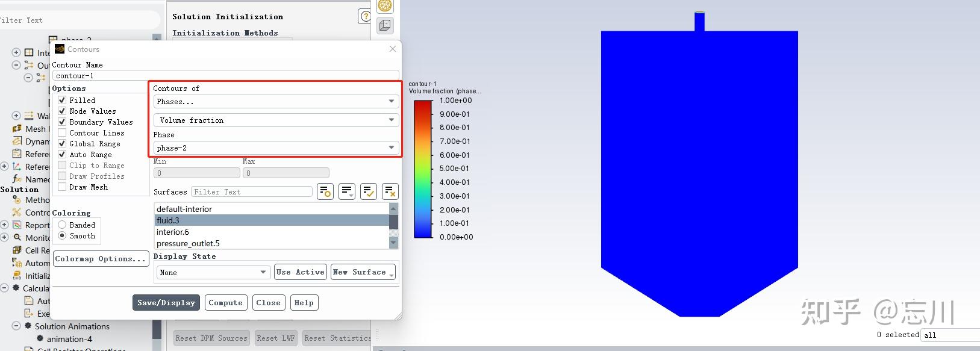980x351 pixels.
Task: Click the Compute button
Action: pos(225,302)
